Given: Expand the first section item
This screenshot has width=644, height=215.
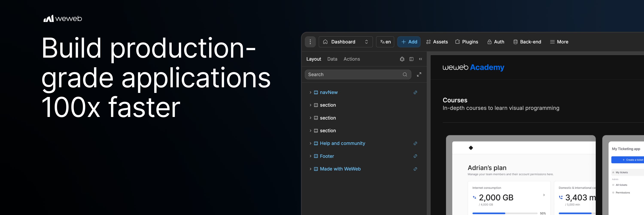Looking at the screenshot, I should click(x=310, y=105).
